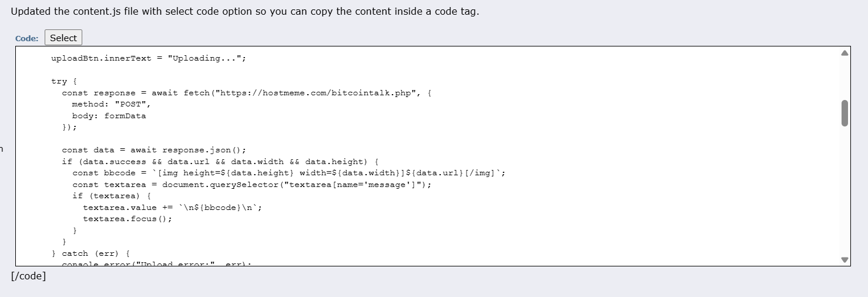Click the "textarea.value +=" line
The width and height of the screenshot is (868, 297).
[172, 208]
